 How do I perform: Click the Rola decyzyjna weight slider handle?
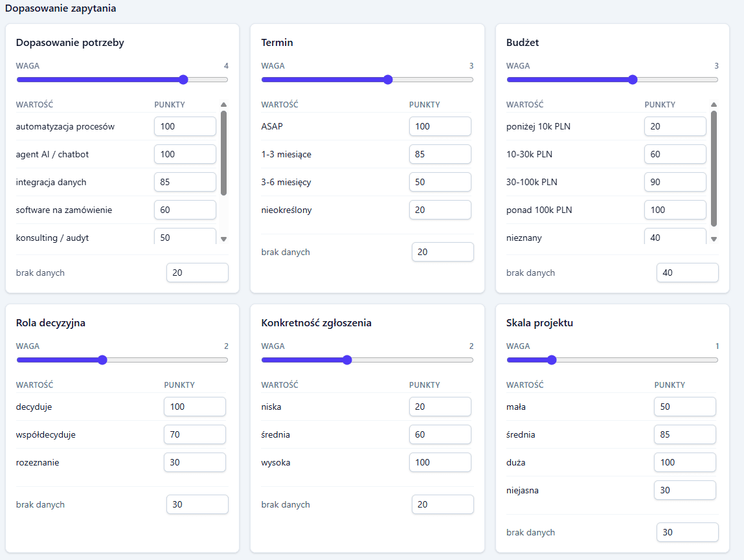coord(102,360)
